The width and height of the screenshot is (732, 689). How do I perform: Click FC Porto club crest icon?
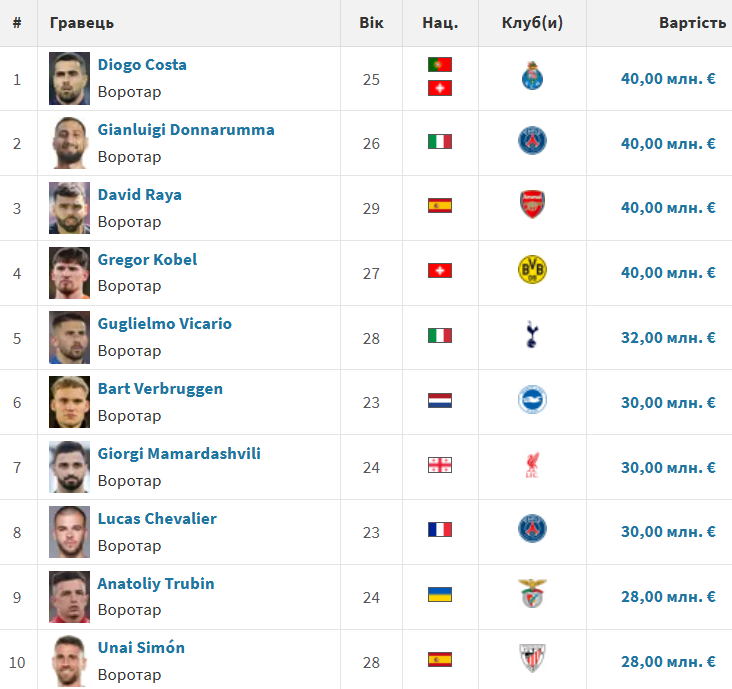pyautogui.click(x=532, y=76)
